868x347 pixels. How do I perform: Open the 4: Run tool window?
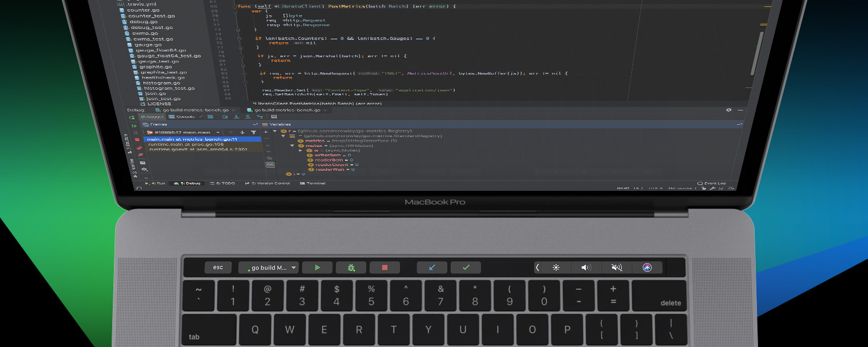156,183
